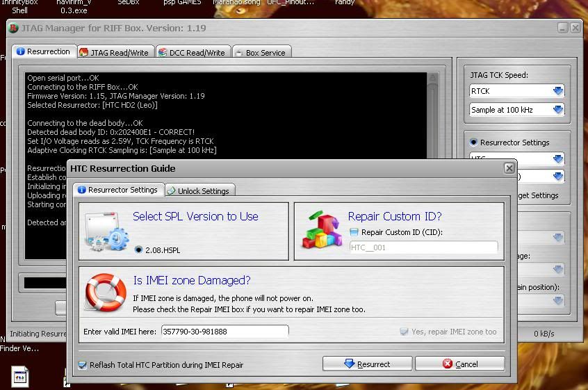
Task: Click the Detected dead body ID log line
Action: [x=111, y=132]
